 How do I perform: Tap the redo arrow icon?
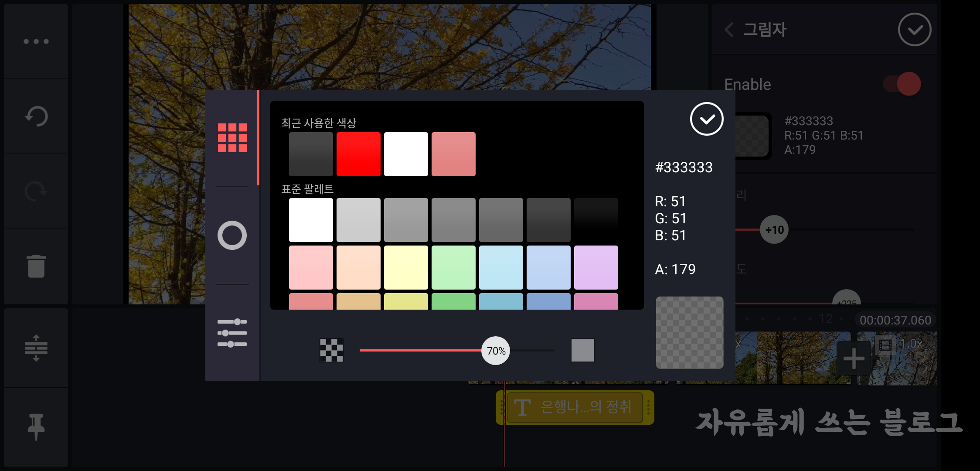(36, 191)
